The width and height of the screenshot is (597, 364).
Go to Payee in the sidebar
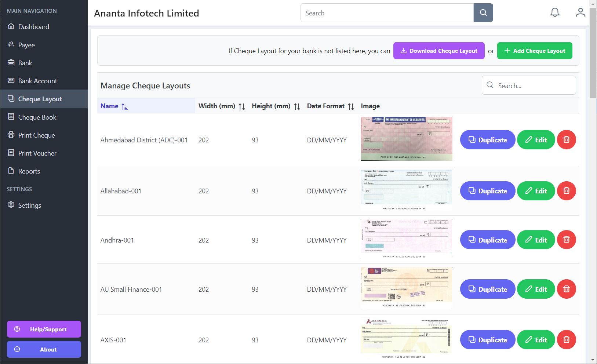(x=44, y=45)
